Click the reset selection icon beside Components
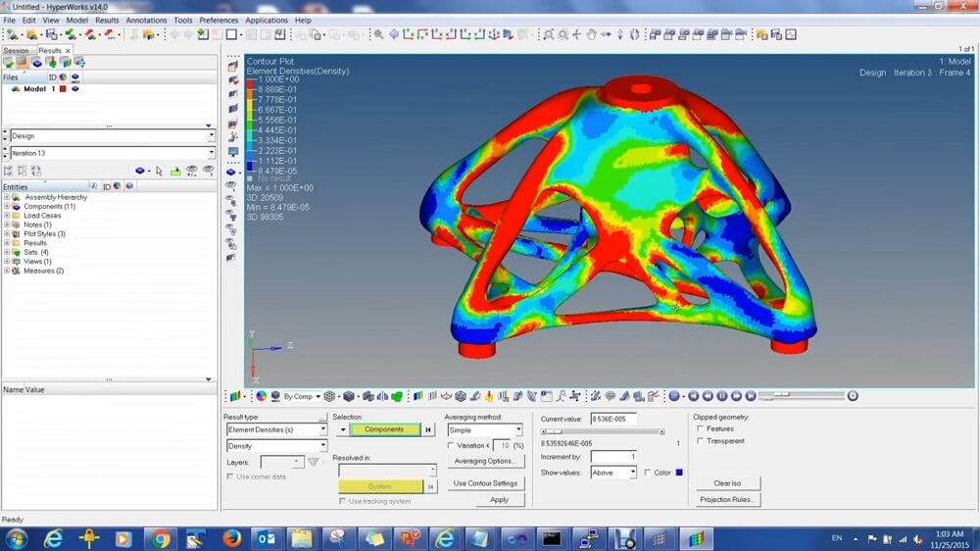980x551 pixels. (x=428, y=430)
